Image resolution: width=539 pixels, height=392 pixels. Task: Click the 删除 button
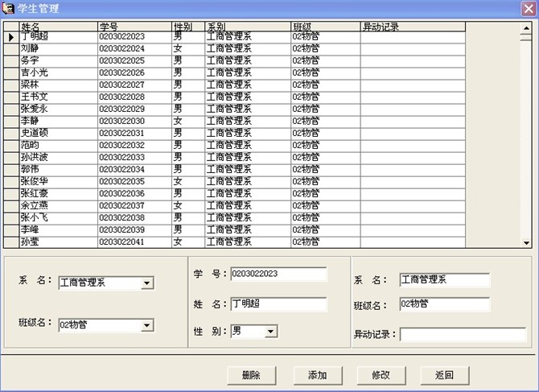coord(251,375)
